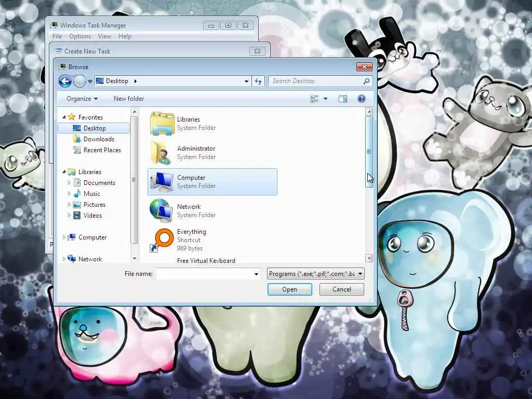This screenshot has height=399, width=532.
Task: Expand the Pictures library node
Action: tap(69, 205)
